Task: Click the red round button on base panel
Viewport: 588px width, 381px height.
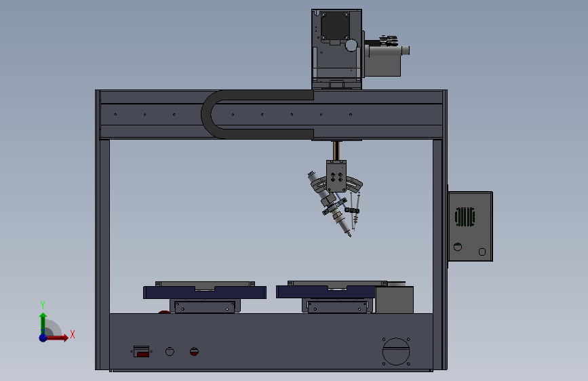Action: click(194, 351)
